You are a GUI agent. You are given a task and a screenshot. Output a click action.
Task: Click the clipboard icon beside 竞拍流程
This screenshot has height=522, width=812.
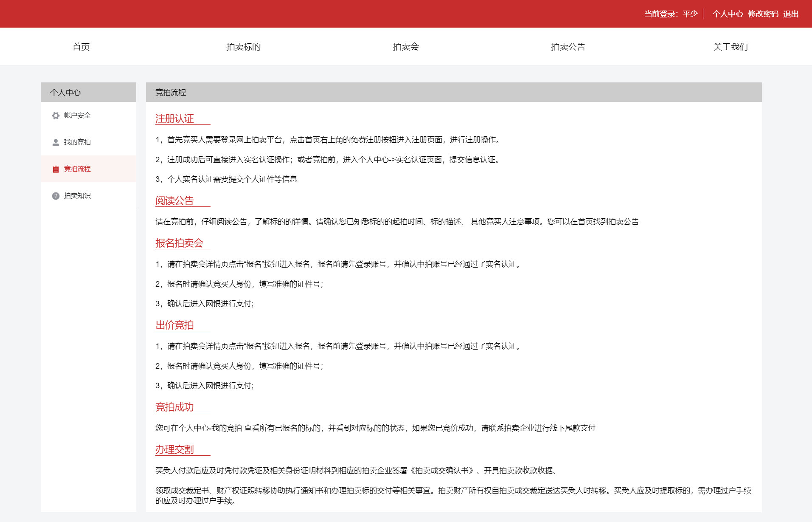[x=56, y=169]
